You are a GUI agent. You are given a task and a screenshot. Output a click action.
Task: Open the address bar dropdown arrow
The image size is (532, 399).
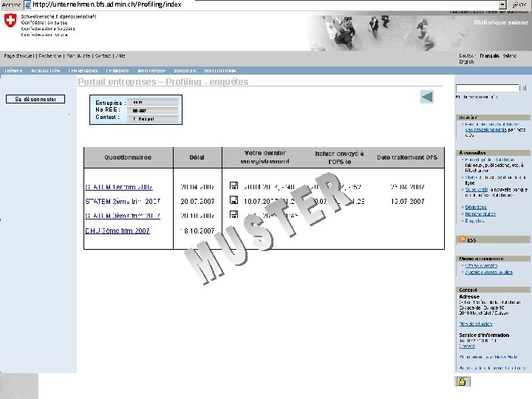tap(502, 4)
